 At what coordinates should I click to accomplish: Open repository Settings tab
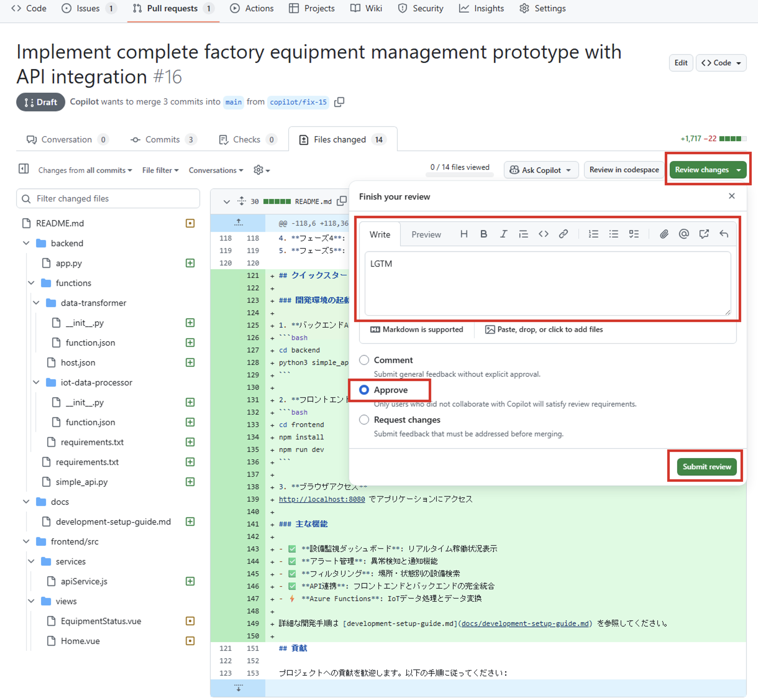point(543,8)
